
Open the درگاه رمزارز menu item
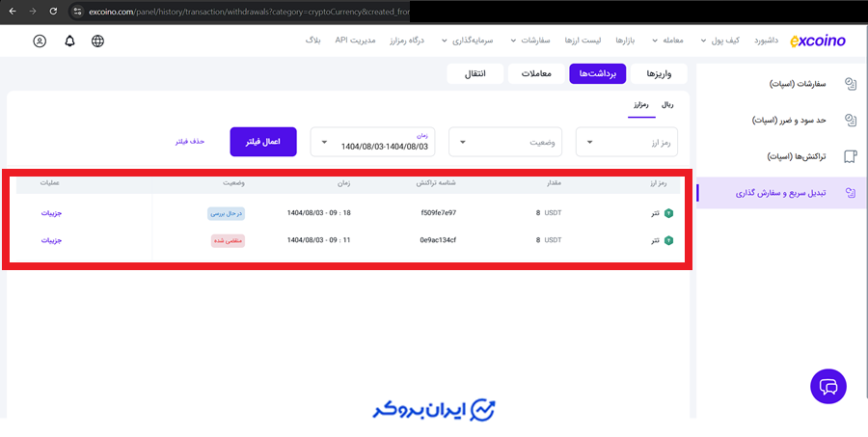click(x=406, y=41)
